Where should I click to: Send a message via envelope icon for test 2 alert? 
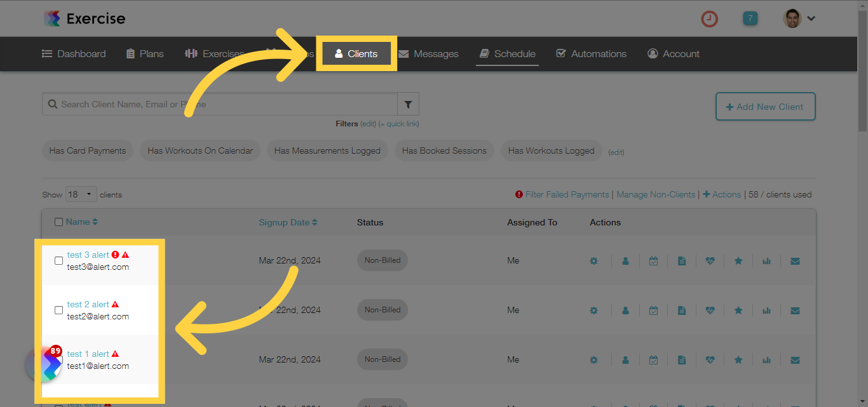(x=795, y=310)
